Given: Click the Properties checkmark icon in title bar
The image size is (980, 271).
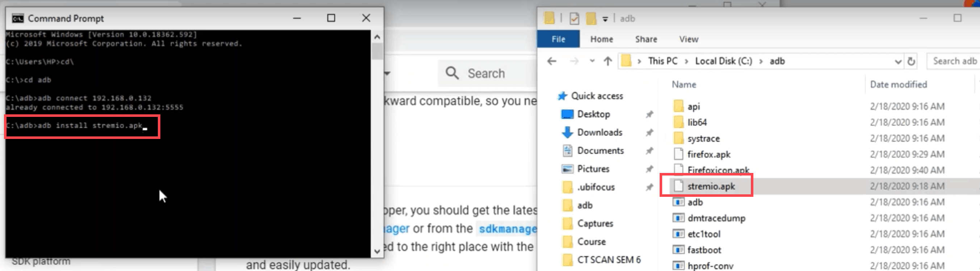Looking at the screenshot, I should 574,18.
